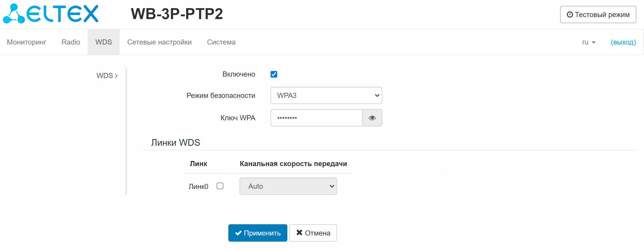Click the Линки WDS section heading
This screenshot has height=251, width=644.
point(176,142)
